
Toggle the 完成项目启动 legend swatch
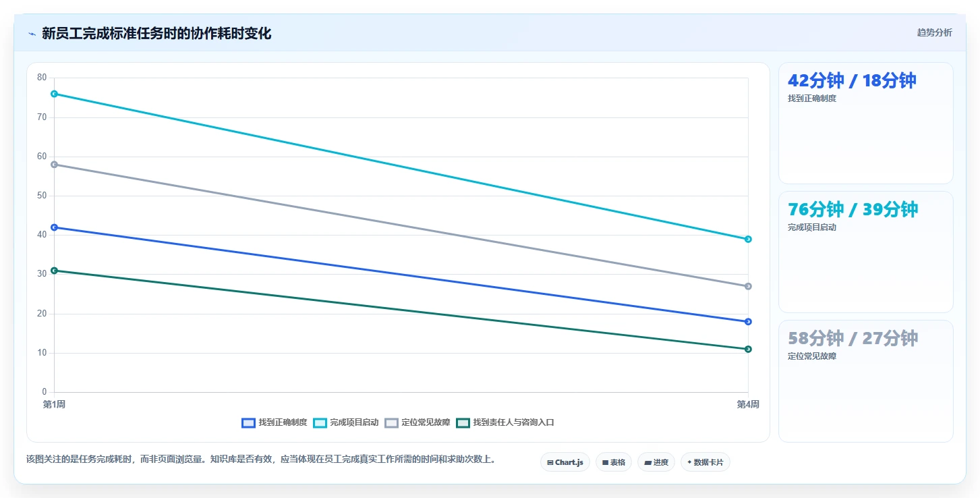(x=320, y=422)
